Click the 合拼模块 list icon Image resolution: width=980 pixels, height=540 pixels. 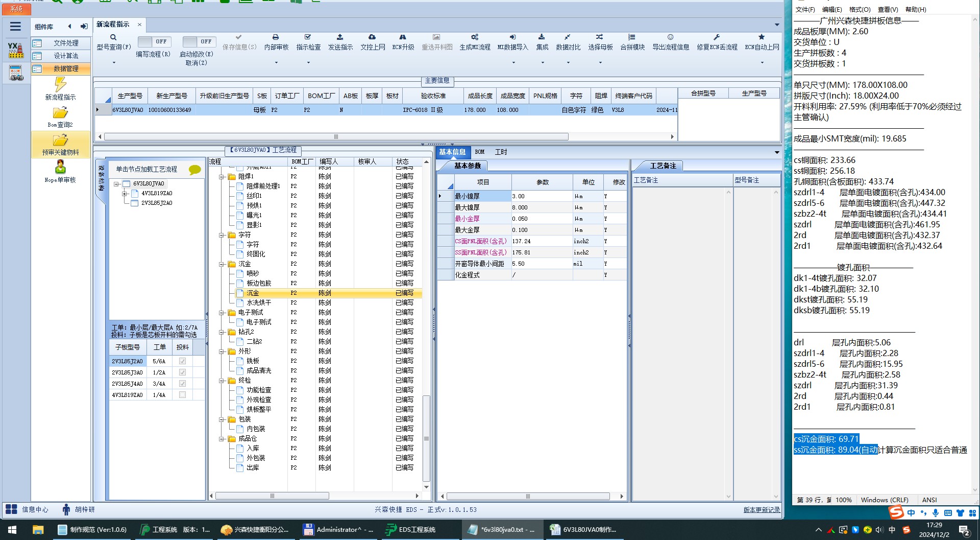(632, 37)
